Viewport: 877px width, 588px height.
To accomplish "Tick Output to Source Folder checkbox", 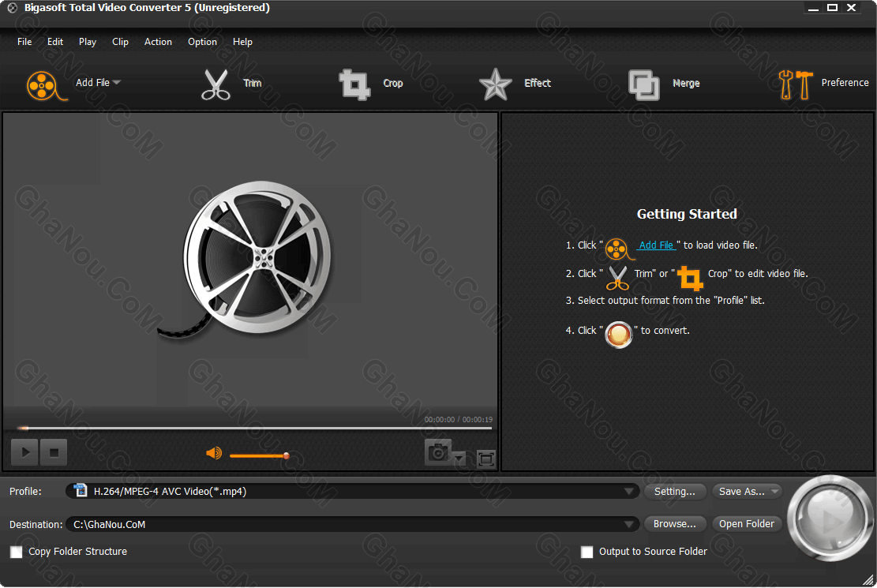I will pos(587,552).
